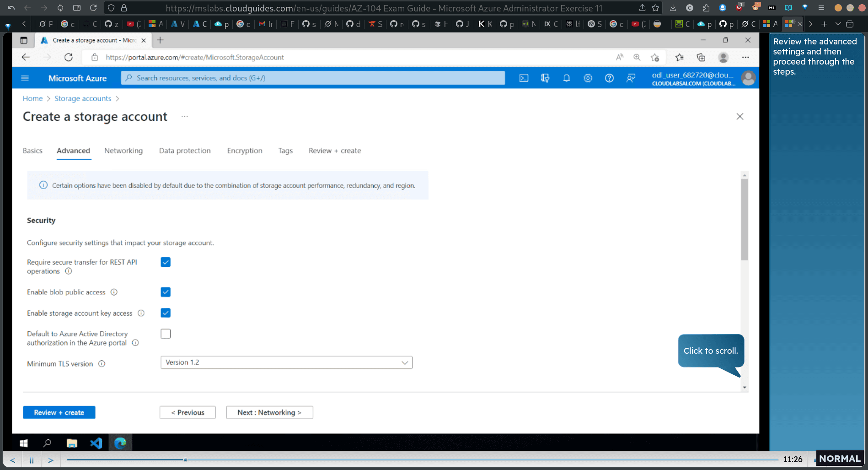Image resolution: width=868 pixels, height=470 pixels.
Task: Close the Create a storage account browser tab
Action: [x=144, y=40]
